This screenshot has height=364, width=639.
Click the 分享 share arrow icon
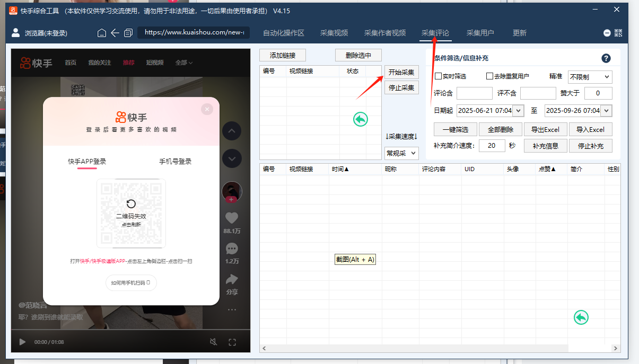coord(232,279)
